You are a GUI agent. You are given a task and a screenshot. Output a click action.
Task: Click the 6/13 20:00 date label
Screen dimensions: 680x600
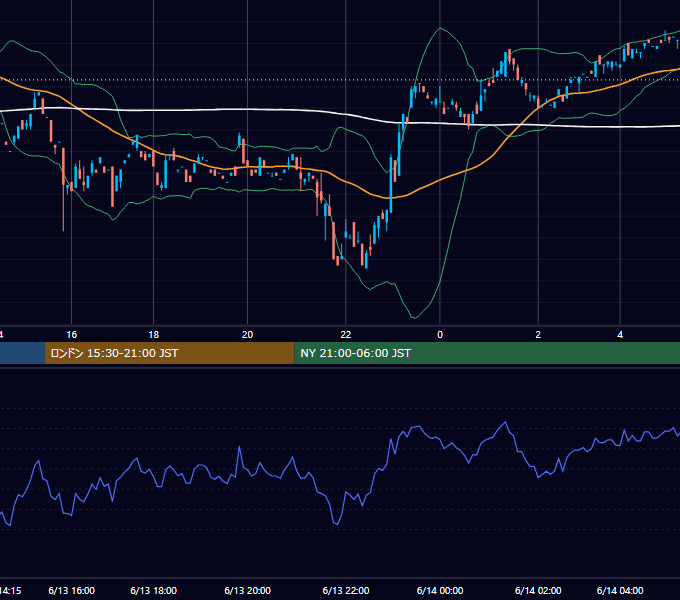(x=247, y=590)
